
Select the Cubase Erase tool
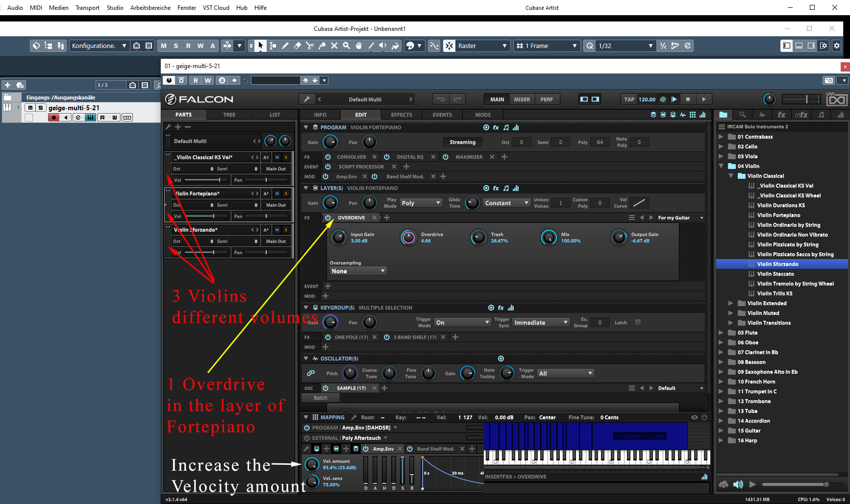[x=298, y=46]
